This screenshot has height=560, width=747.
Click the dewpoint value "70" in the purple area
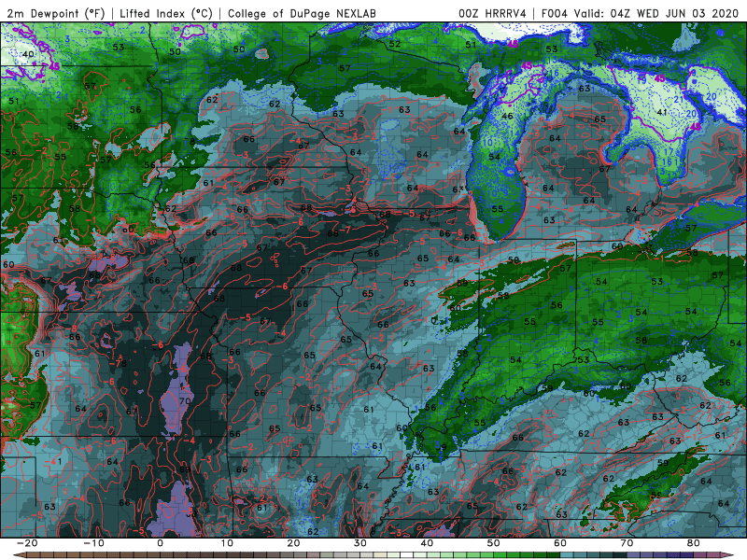(185, 401)
